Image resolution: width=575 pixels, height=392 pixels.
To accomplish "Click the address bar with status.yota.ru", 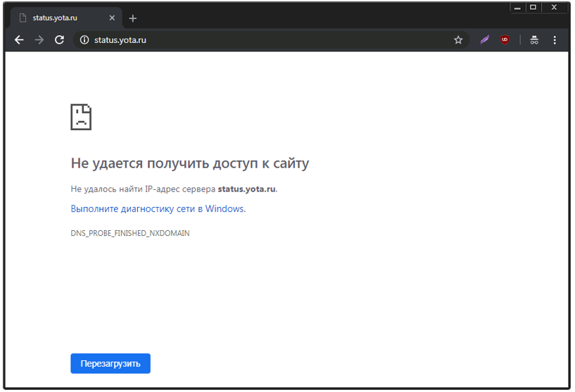I will pyautogui.click(x=267, y=40).
